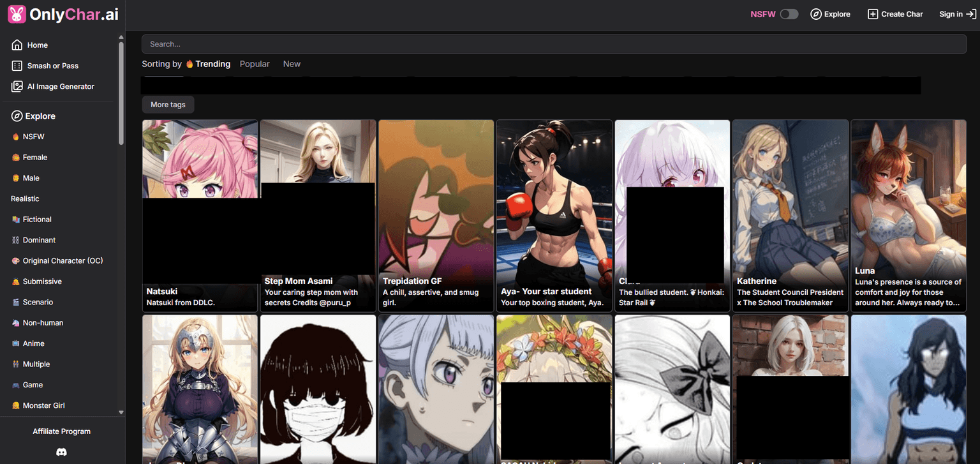Click the icon beside Submissive category
The width and height of the screenshot is (980, 464).
point(16,281)
